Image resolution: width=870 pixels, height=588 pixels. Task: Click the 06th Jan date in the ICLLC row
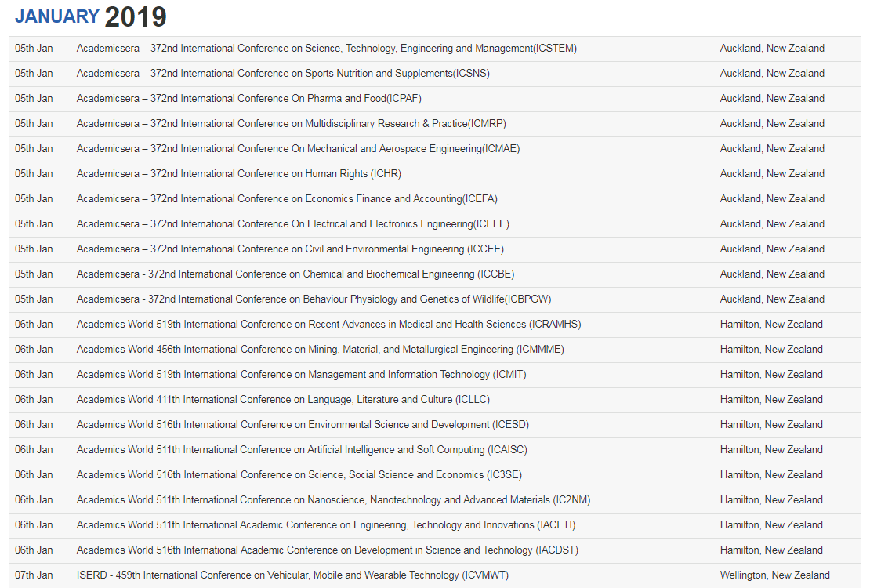(34, 399)
